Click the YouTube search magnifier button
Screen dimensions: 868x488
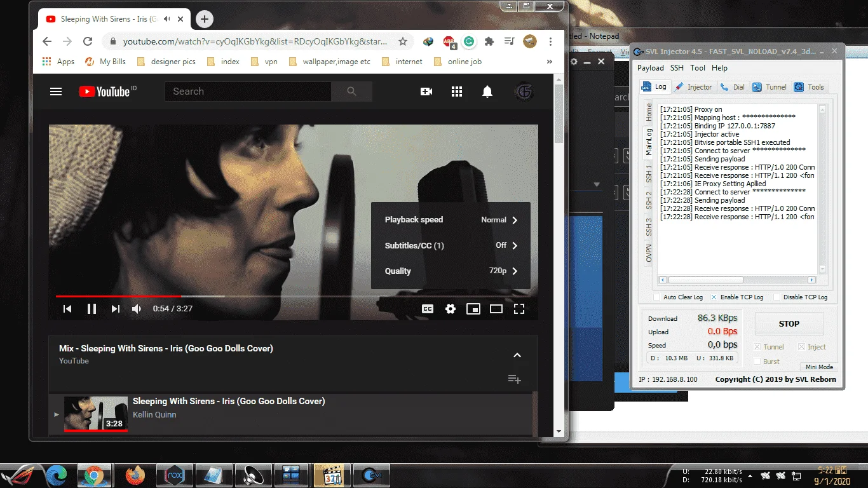pyautogui.click(x=351, y=91)
